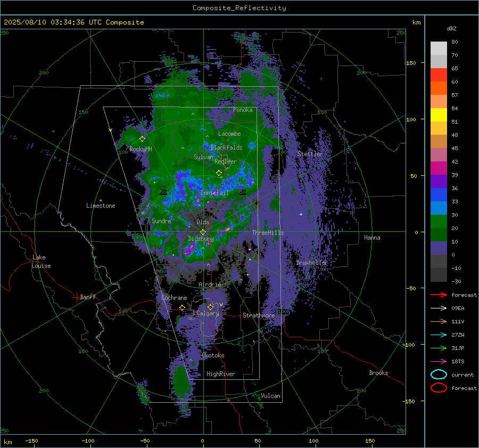Click the current legend label
Image resolution: width=479 pixels, height=448 pixels.
coord(463,375)
